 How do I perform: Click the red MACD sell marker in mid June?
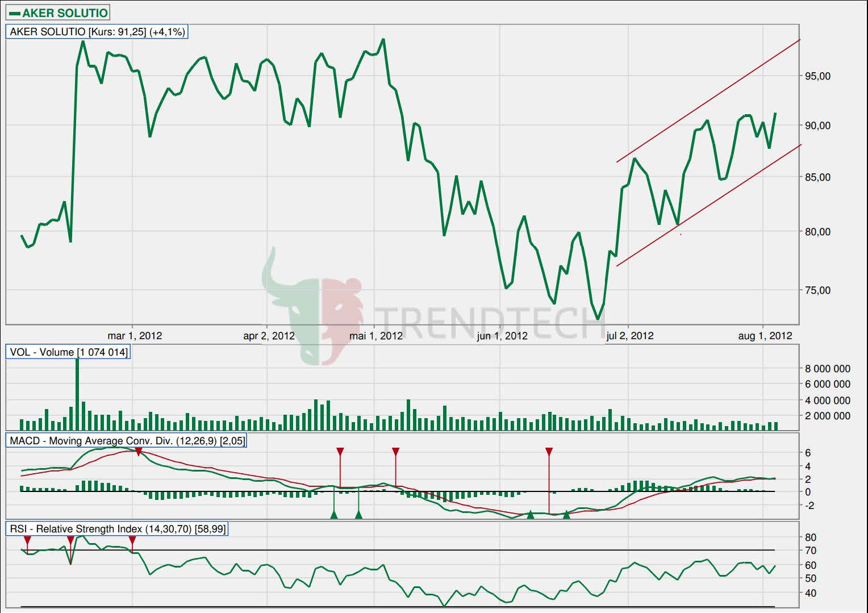pos(549,452)
